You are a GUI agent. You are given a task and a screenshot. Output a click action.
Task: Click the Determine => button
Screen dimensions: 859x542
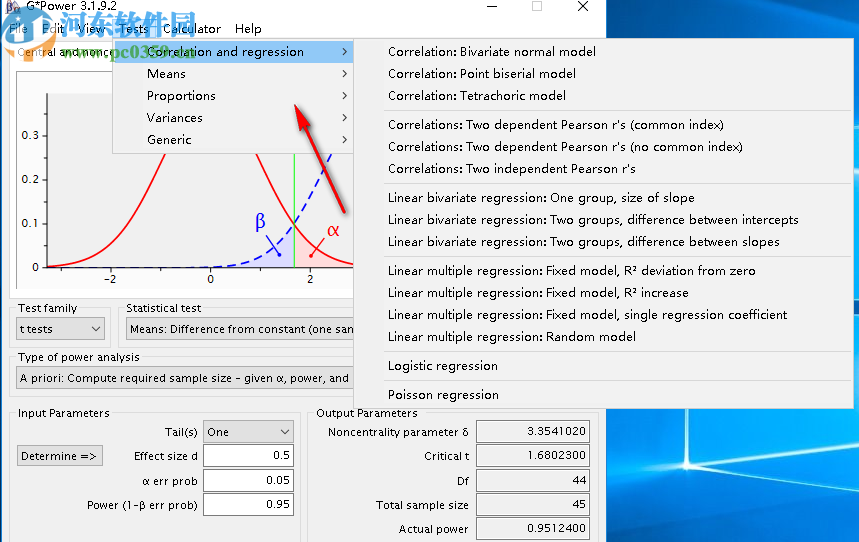pos(60,455)
